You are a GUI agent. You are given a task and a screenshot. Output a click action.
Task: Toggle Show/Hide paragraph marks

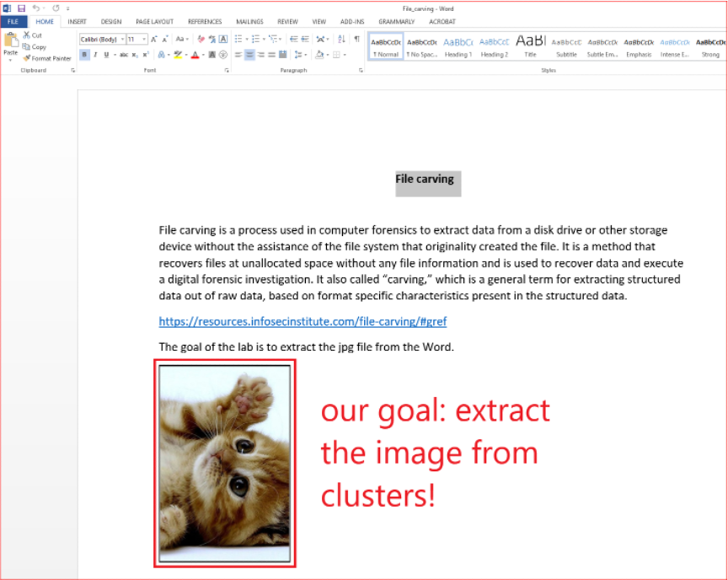pos(356,40)
